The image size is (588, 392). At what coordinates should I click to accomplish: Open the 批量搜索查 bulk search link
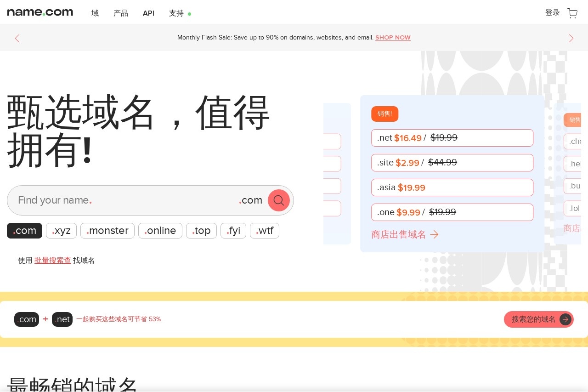[53, 260]
